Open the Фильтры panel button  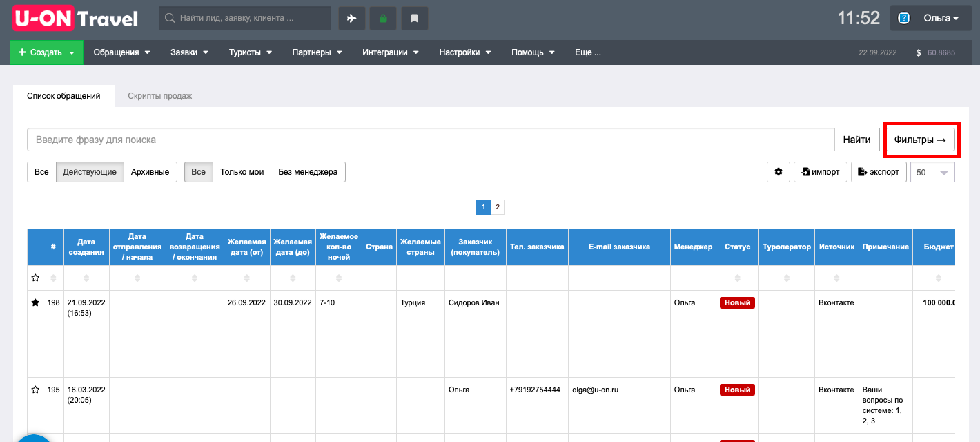tap(920, 140)
